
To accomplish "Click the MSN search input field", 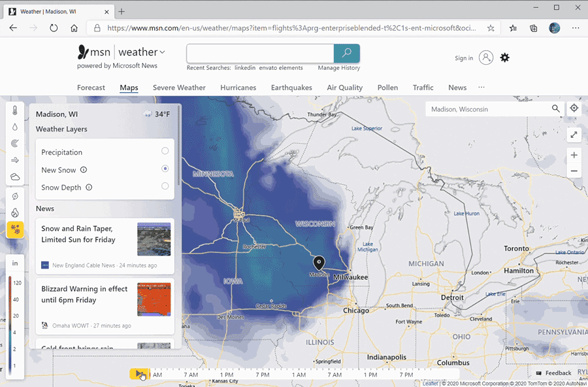I will (x=260, y=54).
